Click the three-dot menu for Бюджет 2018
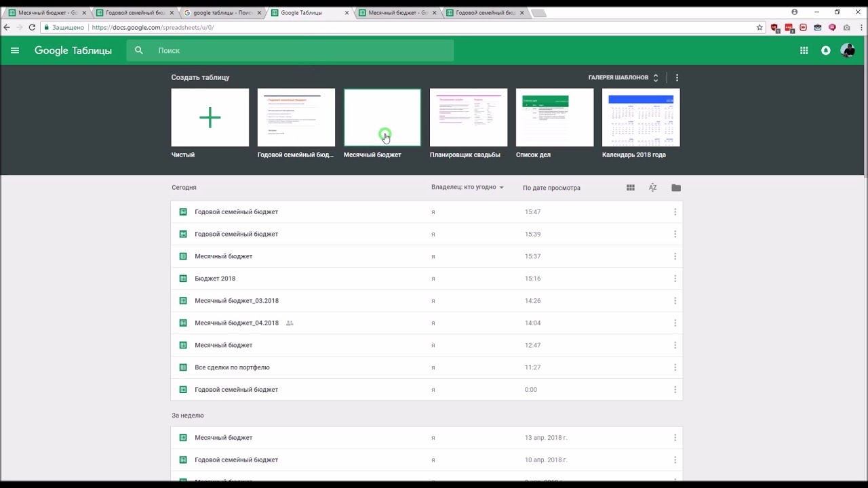This screenshot has height=488, width=868. [x=675, y=279]
